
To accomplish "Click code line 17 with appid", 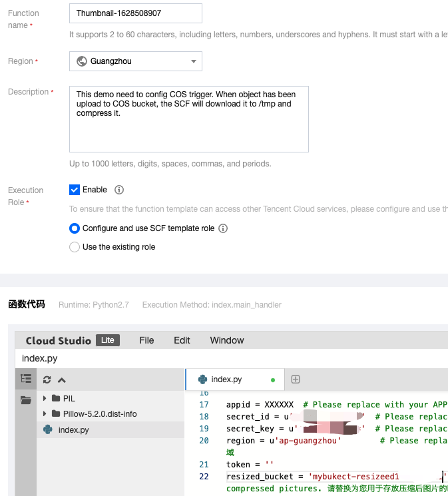I will coord(337,405).
